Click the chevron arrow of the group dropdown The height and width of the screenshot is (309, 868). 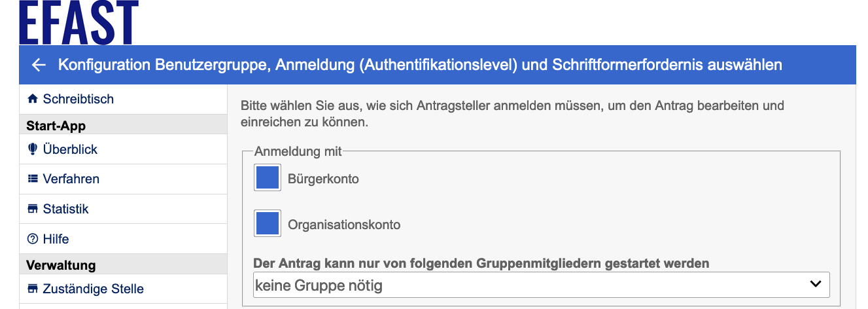pyautogui.click(x=815, y=284)
